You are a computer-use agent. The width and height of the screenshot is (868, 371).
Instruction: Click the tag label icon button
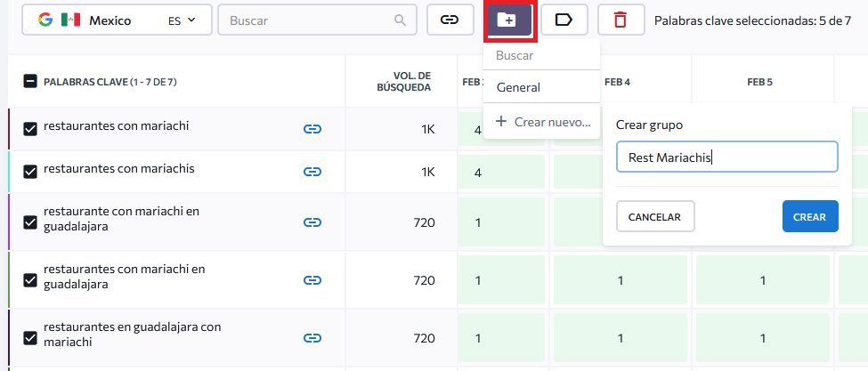564,20
